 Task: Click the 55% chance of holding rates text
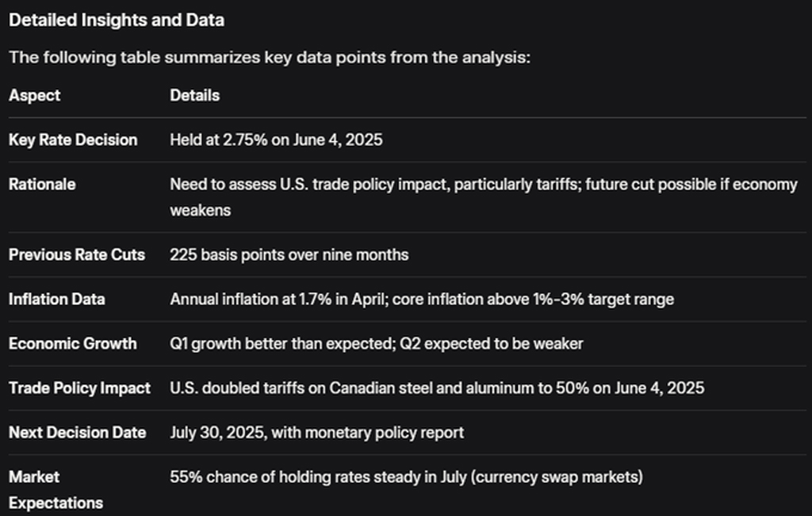coord(406,476)
